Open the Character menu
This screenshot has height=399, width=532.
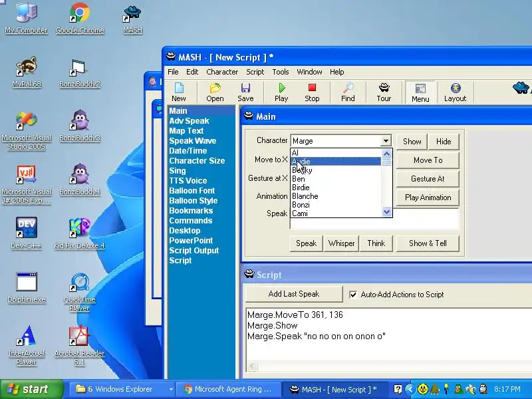[x=222, y=72]
